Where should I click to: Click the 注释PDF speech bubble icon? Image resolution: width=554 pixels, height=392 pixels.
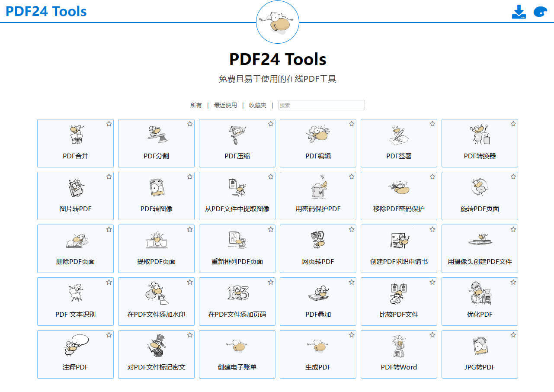(76, 344)
